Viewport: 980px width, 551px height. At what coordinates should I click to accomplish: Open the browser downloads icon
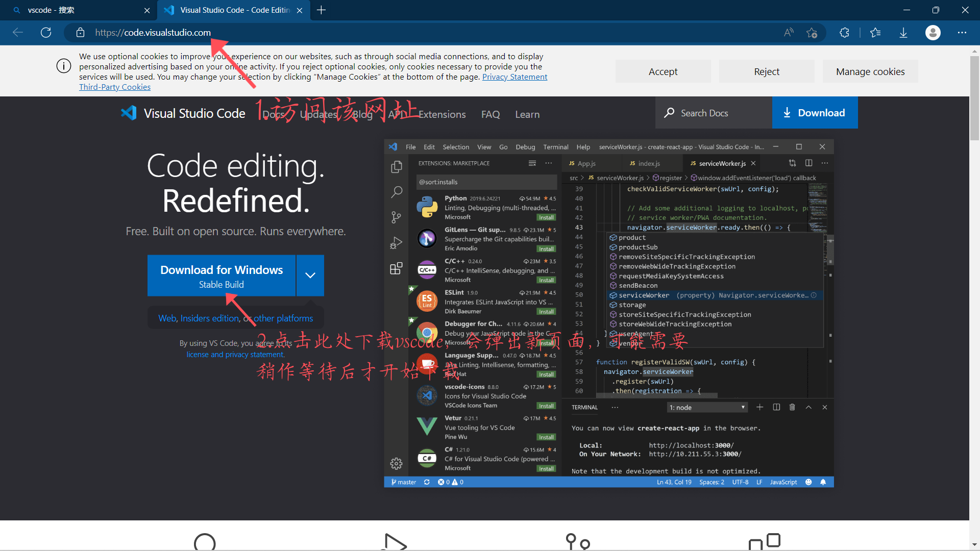[903, 33]
